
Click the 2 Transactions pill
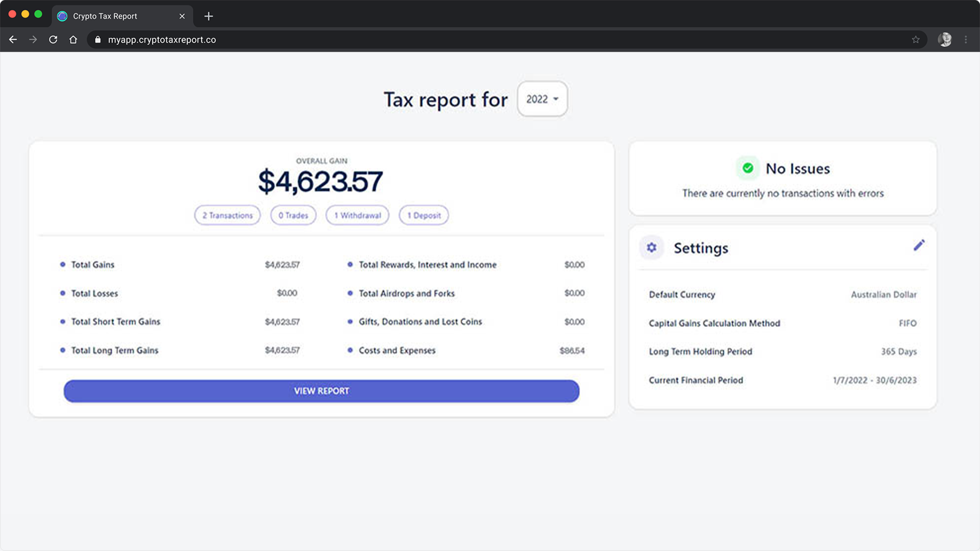[x=227, y=215]
